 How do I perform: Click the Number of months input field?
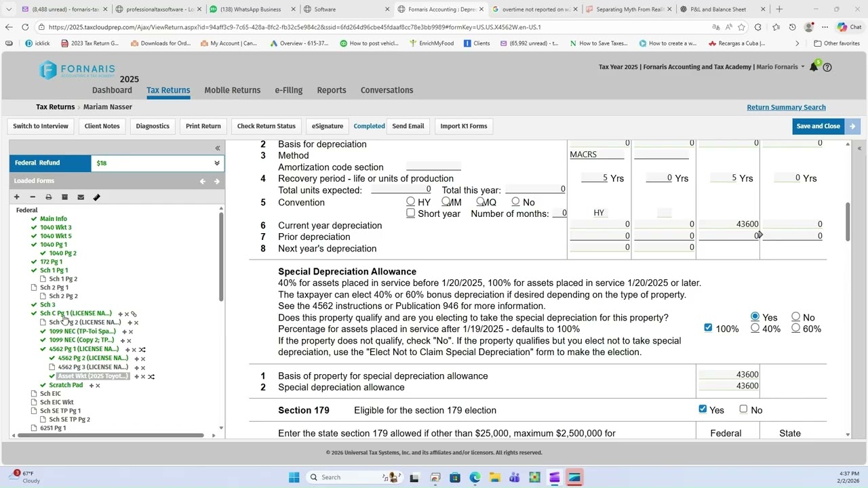tap(559, 213)
